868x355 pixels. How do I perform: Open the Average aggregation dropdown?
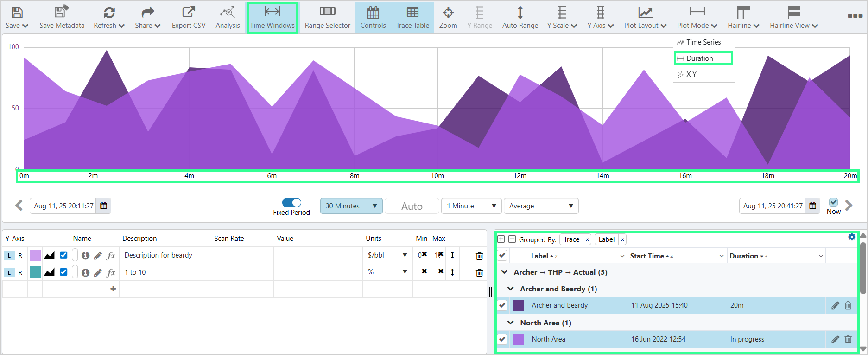tap(541, 206)
